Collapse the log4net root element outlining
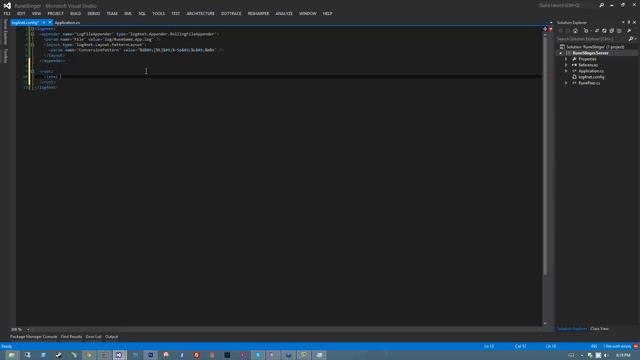Image resolution: width=640 pixels, height=360 pixels. point(33,29)
